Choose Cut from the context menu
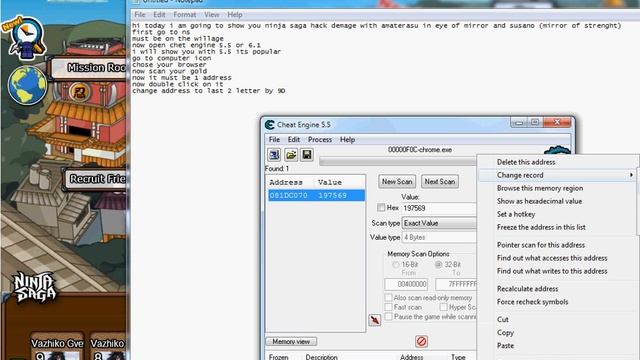 [502, 320]
